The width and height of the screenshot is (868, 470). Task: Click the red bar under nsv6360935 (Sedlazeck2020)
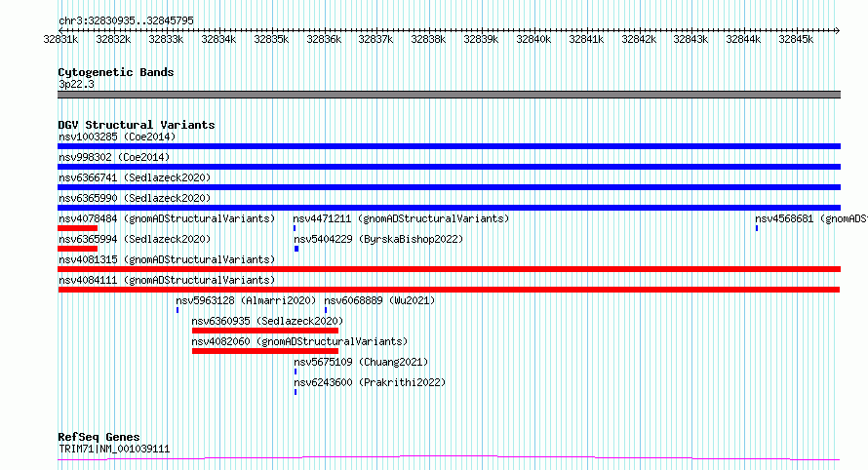click(x=265, y=331)
